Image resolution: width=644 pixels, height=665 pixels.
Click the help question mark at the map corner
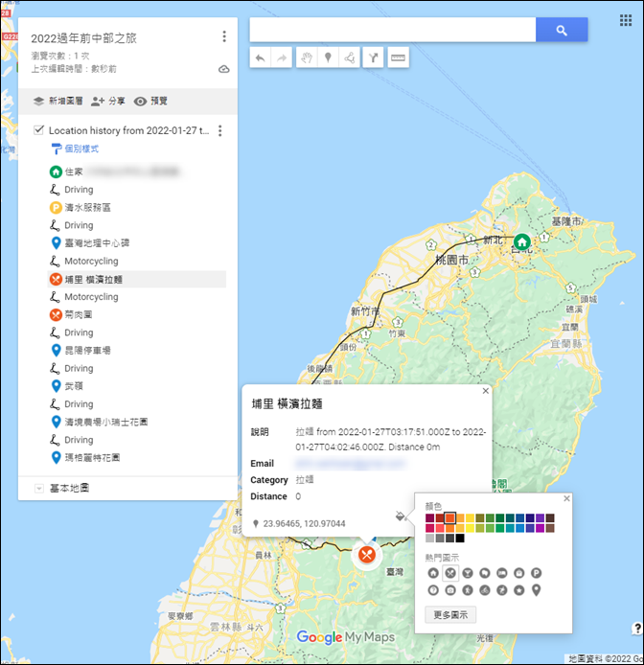637,628
